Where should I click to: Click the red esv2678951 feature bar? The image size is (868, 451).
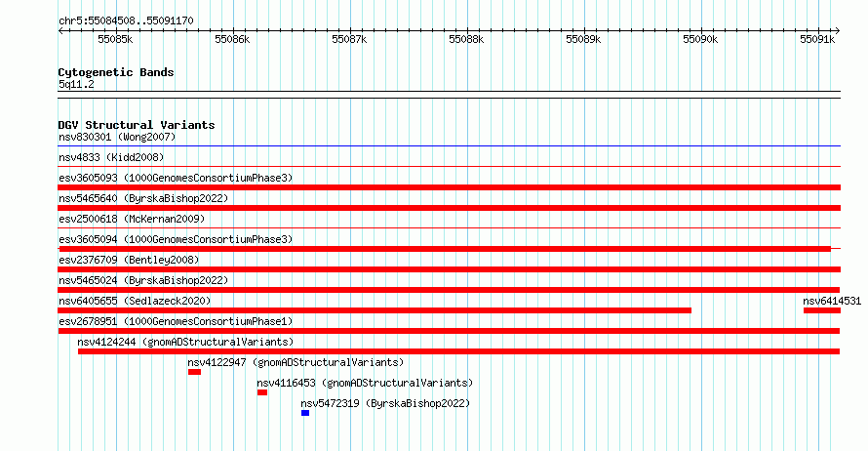[x=449, y=331]
